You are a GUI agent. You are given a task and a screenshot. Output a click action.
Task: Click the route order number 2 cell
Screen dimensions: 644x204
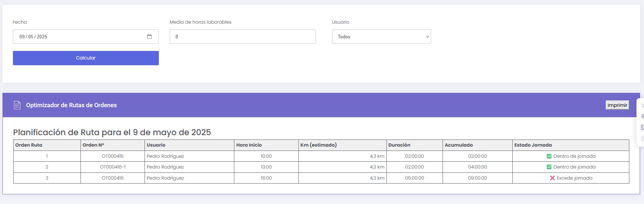(x=47, y=167)
